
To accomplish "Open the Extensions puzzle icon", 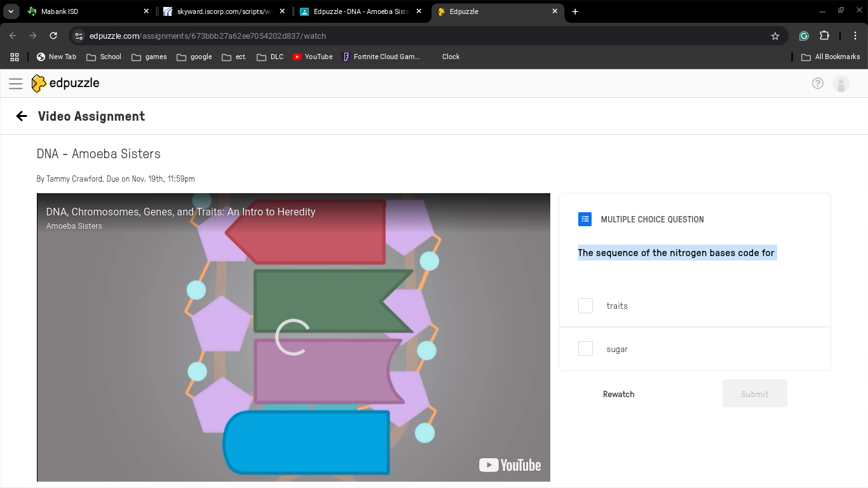I will coord(825,36).
